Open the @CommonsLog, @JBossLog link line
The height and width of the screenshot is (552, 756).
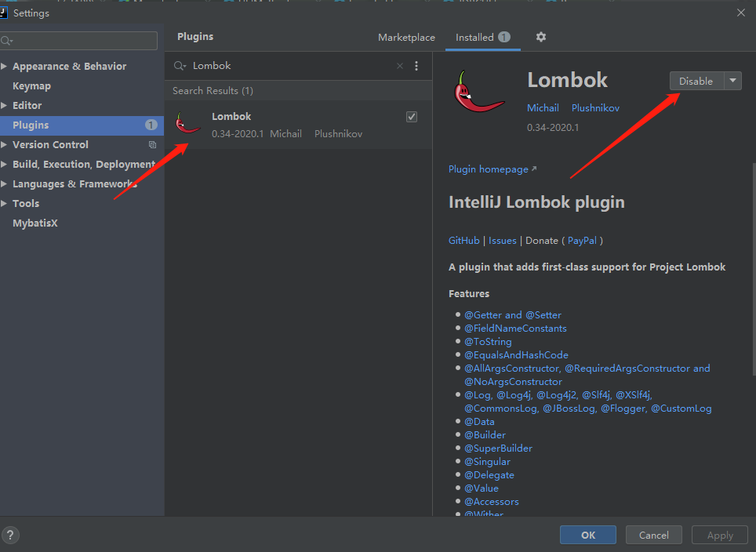587,409
